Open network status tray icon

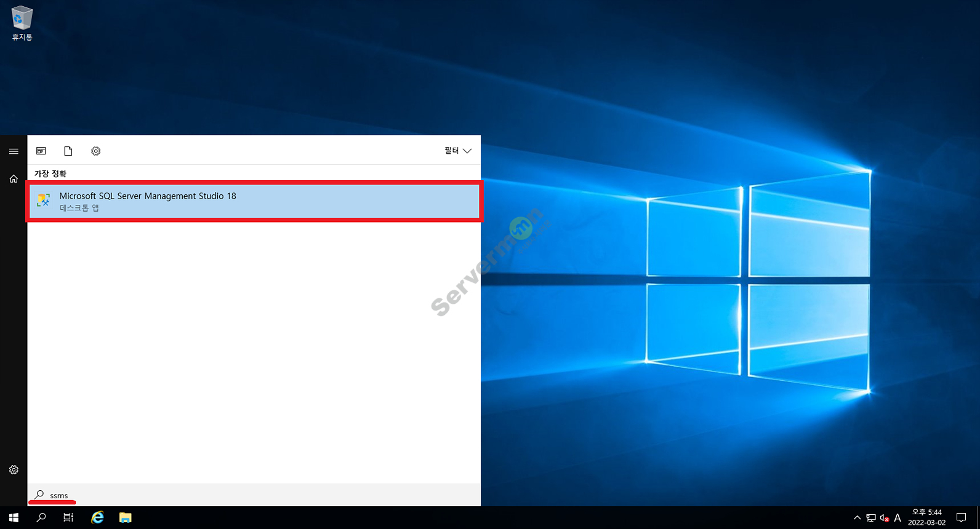pos(871,518)
